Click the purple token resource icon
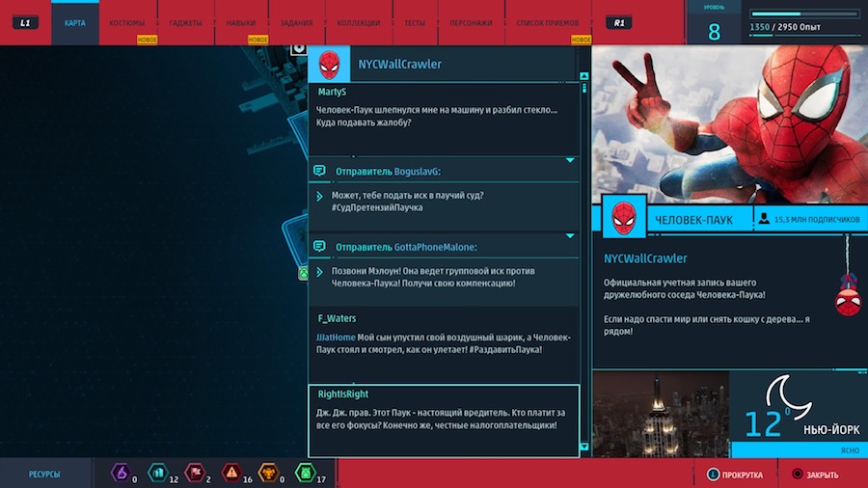The height and width of the screenshot is (488, 868). 121,474
